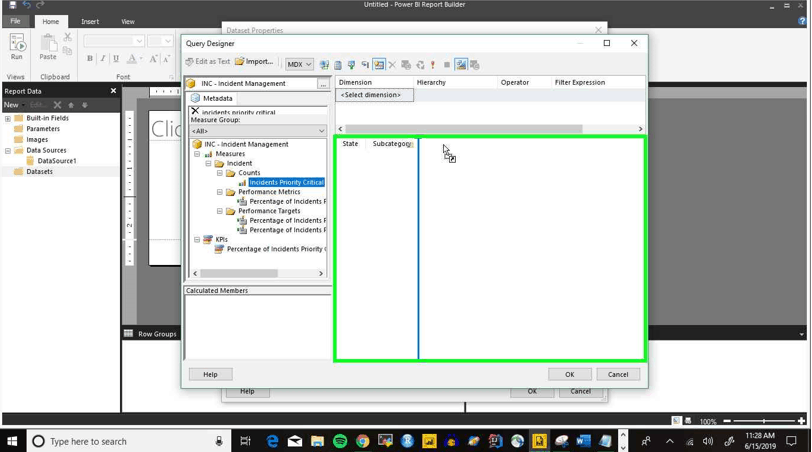Open the MDX command type dropdown
The image size is (812, 452).
[x=299, y=65]
